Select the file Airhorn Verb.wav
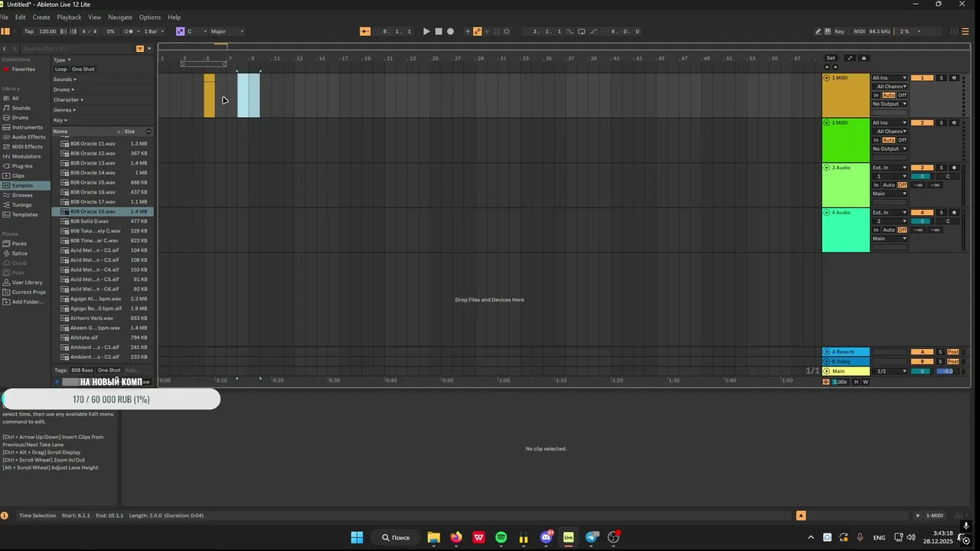Viewport: 980px width, 551px height. [x=91, y=318]
